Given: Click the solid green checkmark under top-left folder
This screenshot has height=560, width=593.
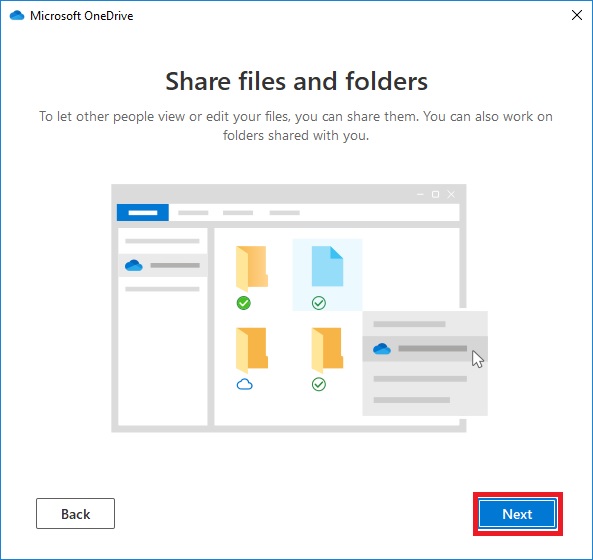Looking at the screenshot, I should (x=244, y=303).
